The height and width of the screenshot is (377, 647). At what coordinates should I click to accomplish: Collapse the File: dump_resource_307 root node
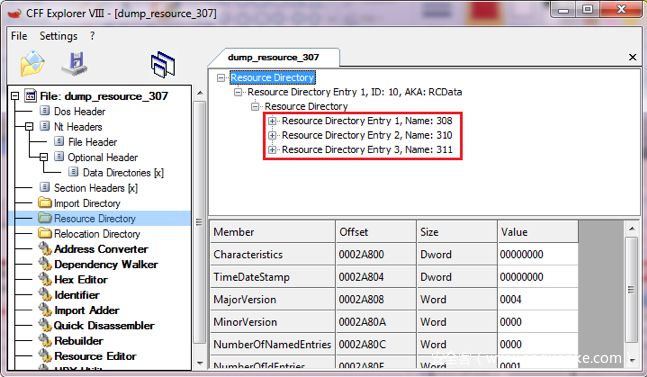15,96
